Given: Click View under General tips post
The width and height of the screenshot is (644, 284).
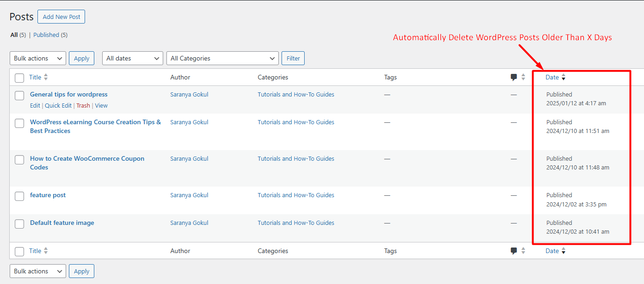Looking at the screenshot, I should (x=101, y=105).
